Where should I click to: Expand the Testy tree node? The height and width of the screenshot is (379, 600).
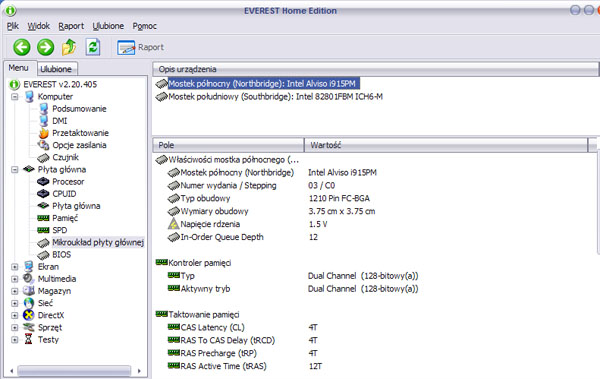(15, 340)
